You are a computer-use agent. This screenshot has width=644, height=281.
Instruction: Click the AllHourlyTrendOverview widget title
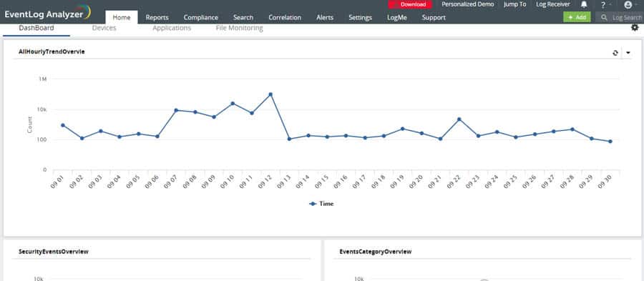pyautogui.click(x=52, y=51)
